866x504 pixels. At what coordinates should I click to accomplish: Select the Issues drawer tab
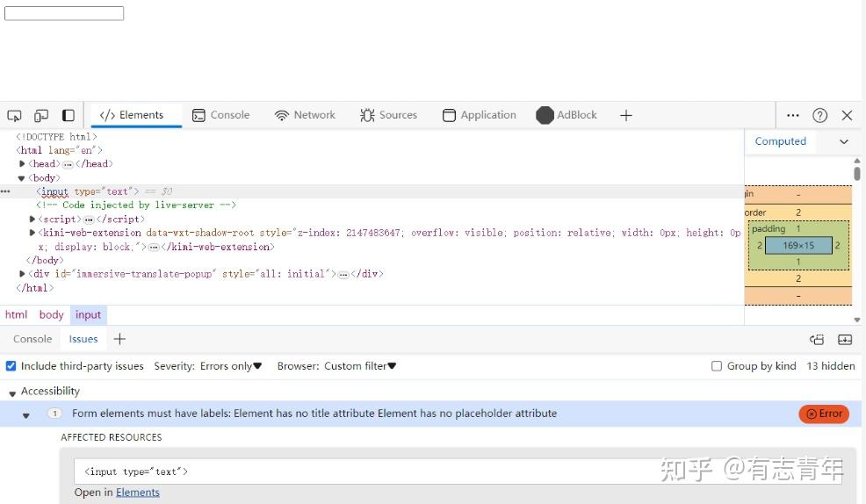click(x=83, y=339)
